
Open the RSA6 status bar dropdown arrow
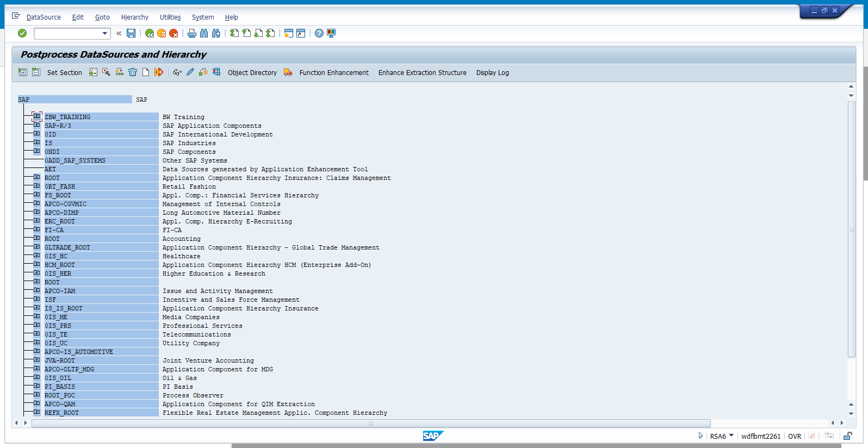(x=731, y=435)
